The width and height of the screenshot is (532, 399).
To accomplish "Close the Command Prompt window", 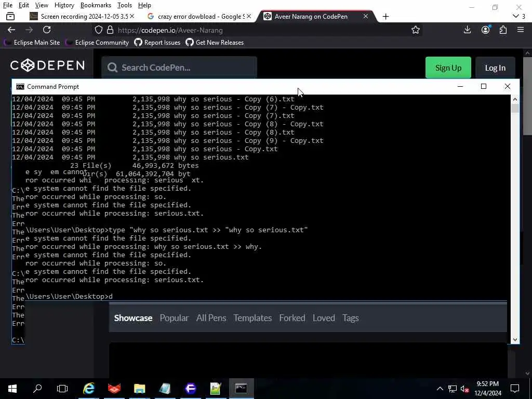I will (508, 87).
